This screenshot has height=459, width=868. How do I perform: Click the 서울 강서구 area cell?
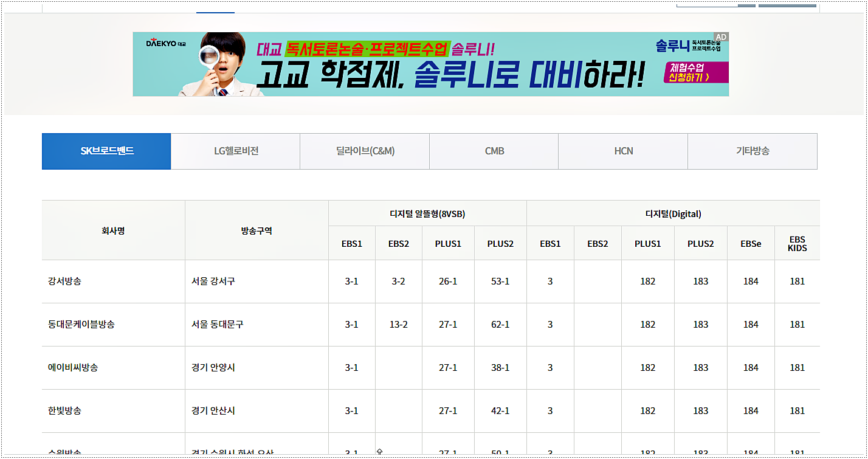257,281
